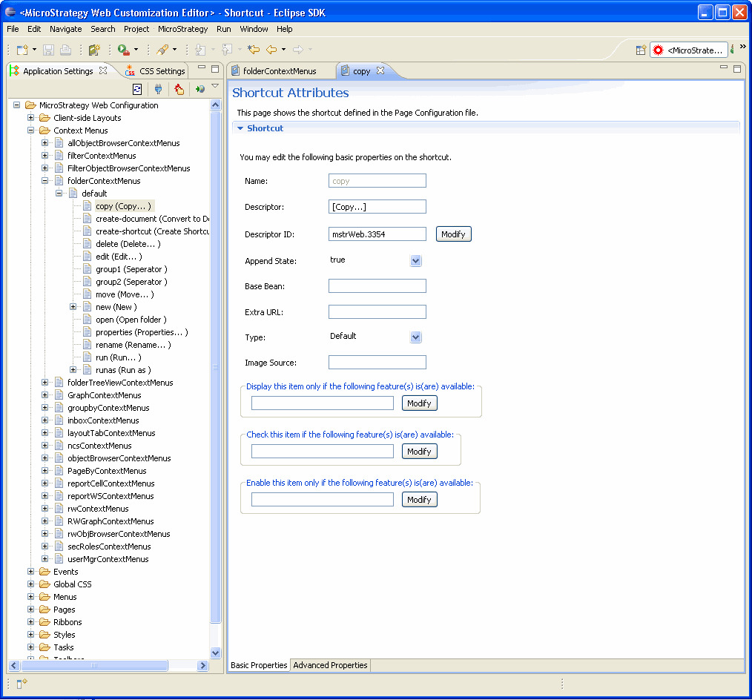This screenshot has height=700, width=752.
Task: Open the Search icon dropdown arrow
Action: (174, 50)
